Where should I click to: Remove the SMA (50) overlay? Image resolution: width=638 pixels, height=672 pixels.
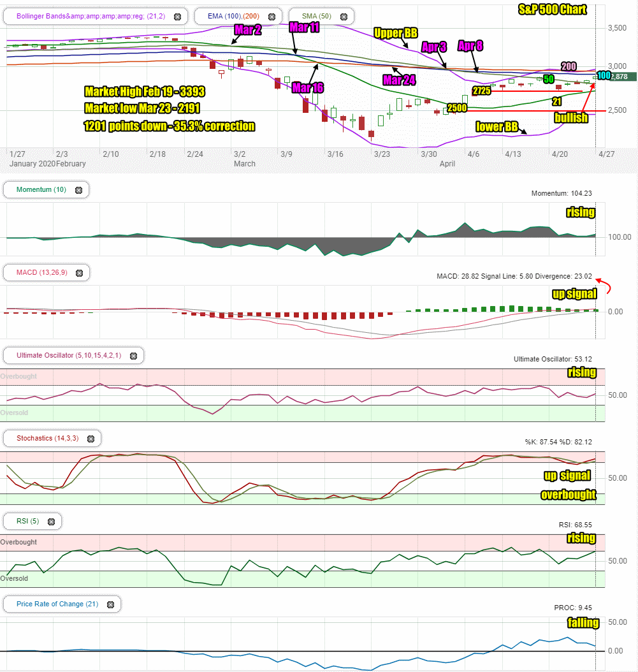tap(344, 16)
